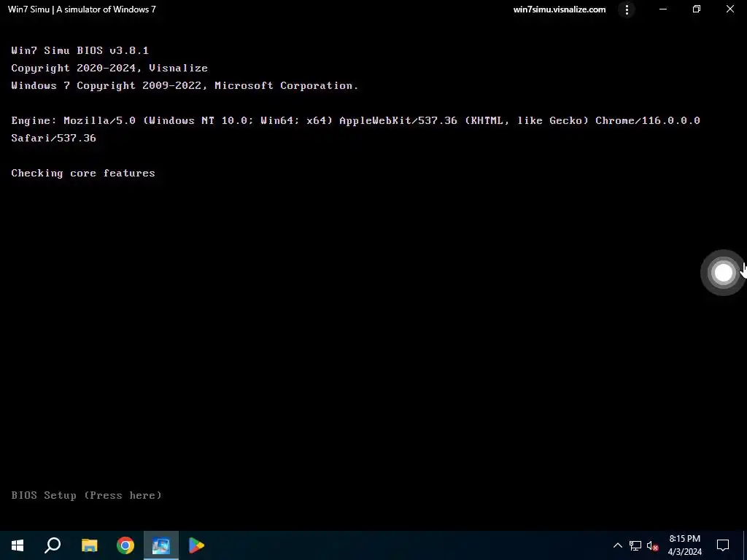
Task: Open clock showing 8:15 PM 4/3/2024
Action: 684,545
